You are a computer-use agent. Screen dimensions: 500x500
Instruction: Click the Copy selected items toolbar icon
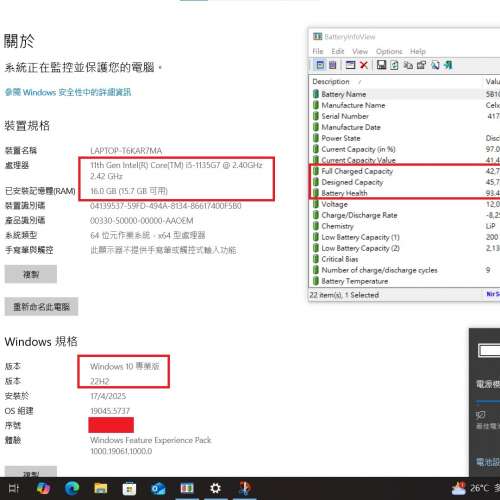pos(408,65)
